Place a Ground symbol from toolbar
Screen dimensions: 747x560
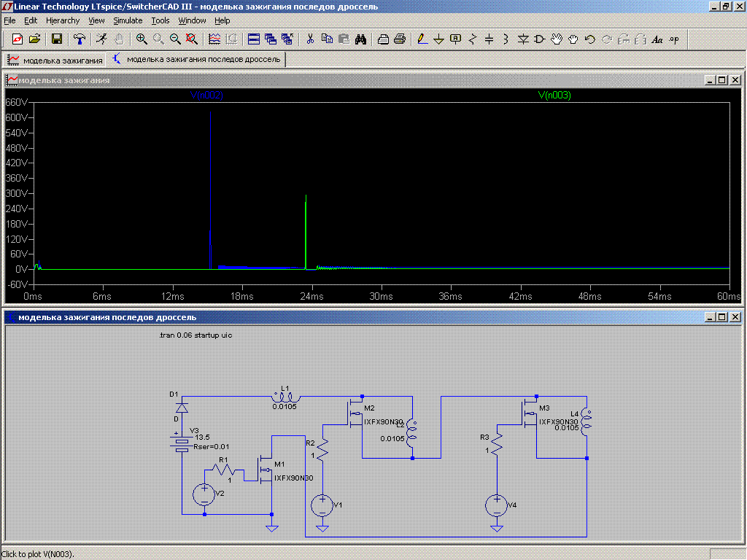click(439, 39)
